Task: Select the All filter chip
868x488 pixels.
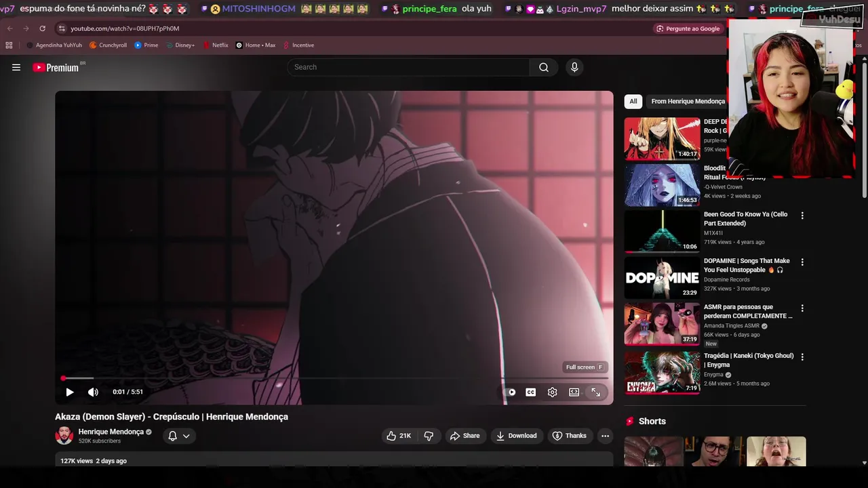Action: click(633, 101)
